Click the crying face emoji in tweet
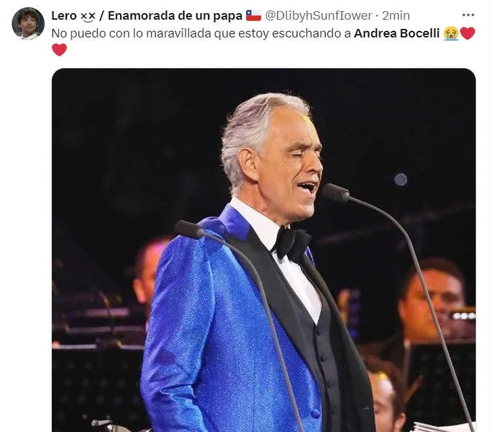Screen dimensions: 504x432 tap(451, 33)
